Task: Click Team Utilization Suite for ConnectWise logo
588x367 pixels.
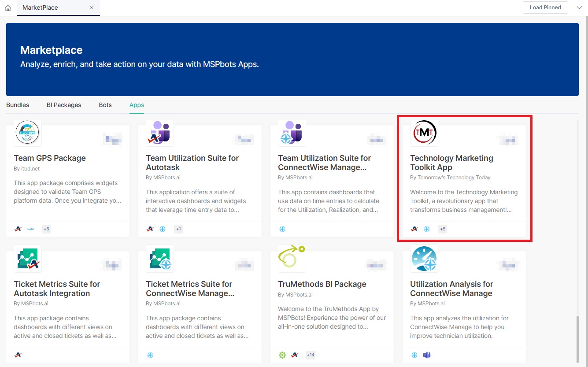Action: (x=292, y=132)
